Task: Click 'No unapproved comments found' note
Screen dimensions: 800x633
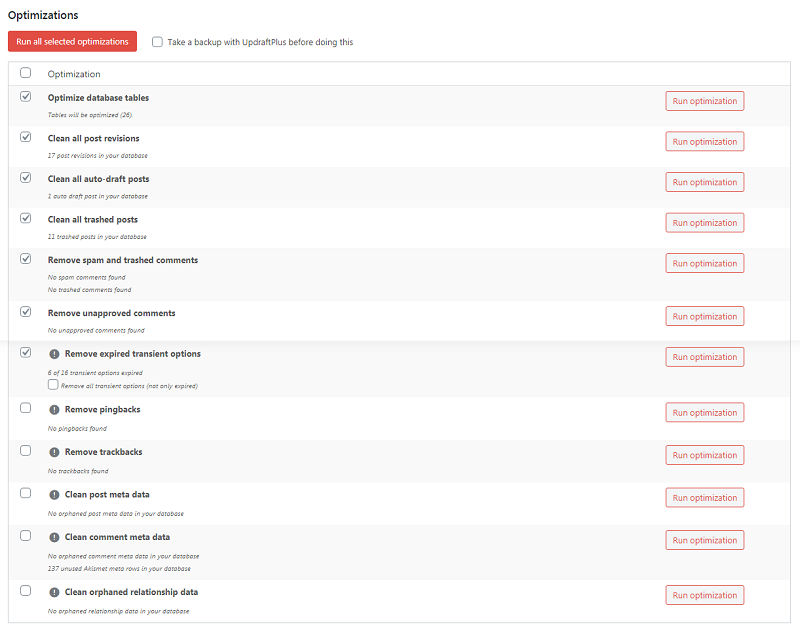Action: pos(96,331)
